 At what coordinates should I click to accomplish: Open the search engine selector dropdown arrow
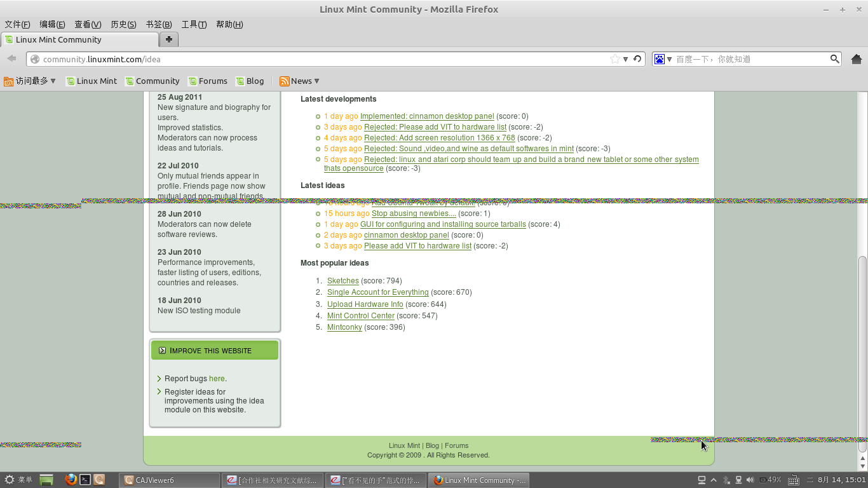click(x=669, y=59)
